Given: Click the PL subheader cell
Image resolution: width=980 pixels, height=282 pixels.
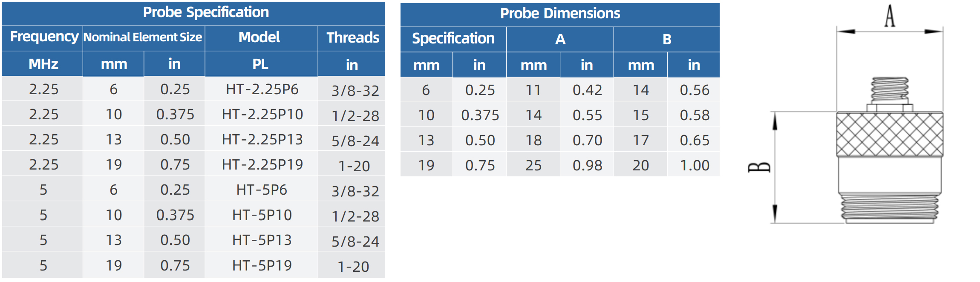Looking at the screenshot, I should click(x=260, y=64).
